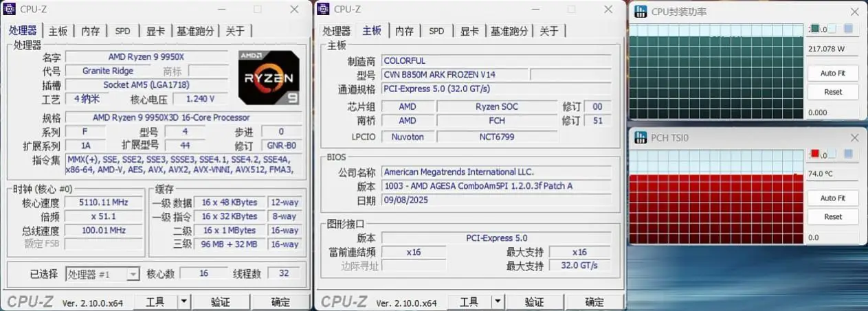Click the 型号 field CVN B850M ARK FROZEN V14
Image resolution: width=868 pixels, height=311 pixels.
[455, 74]
